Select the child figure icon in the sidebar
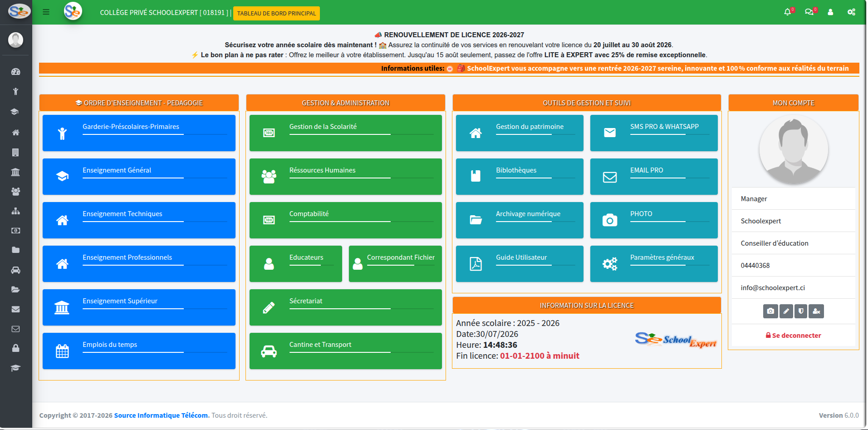868x430 pixels. pos(15,91)
